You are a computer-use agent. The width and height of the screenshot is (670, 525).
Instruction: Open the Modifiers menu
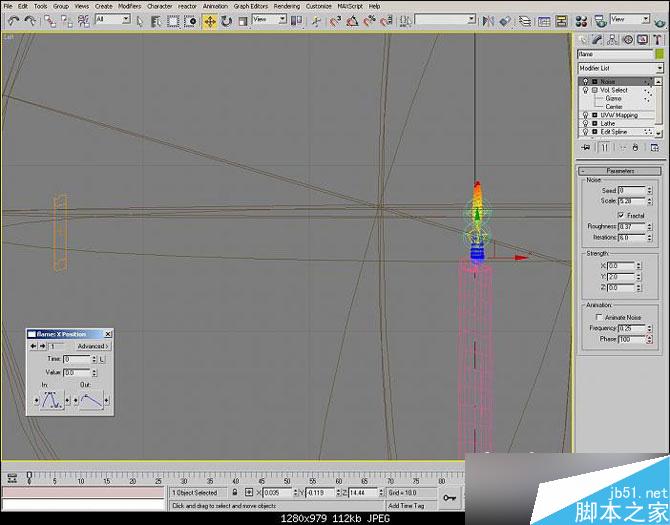click(129, 6)
